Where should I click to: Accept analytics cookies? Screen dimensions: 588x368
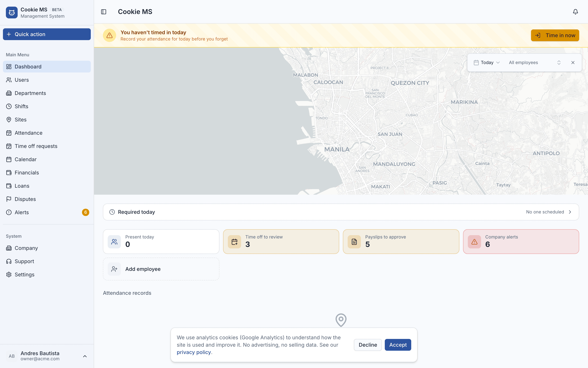[x=398, y=345]
